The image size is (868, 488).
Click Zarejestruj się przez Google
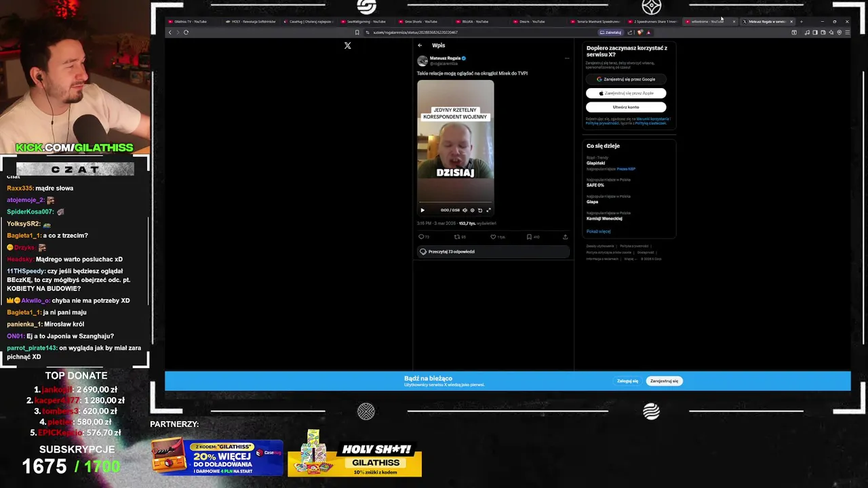coord(626,79)
